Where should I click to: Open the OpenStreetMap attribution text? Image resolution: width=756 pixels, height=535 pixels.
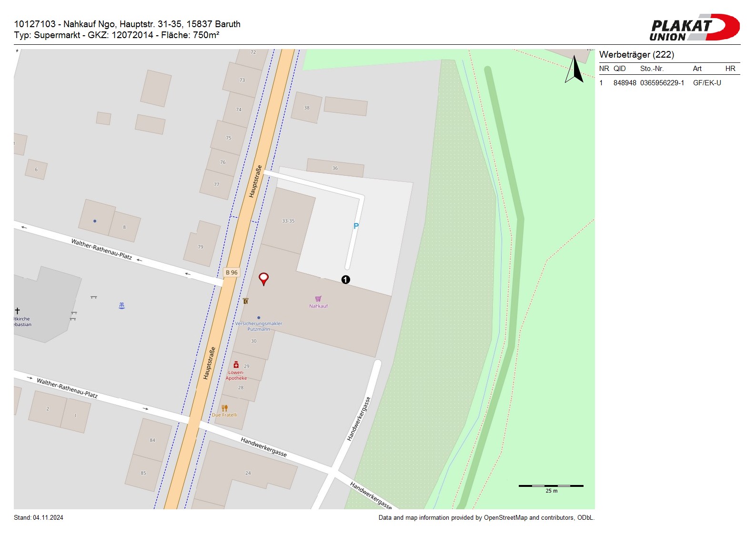(x=486, y=518)
